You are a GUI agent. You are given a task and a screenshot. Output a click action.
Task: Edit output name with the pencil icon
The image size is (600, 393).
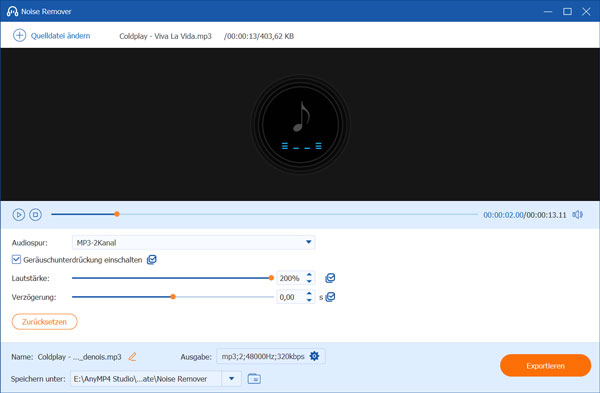pyautogui.click(x=132, y=357)
